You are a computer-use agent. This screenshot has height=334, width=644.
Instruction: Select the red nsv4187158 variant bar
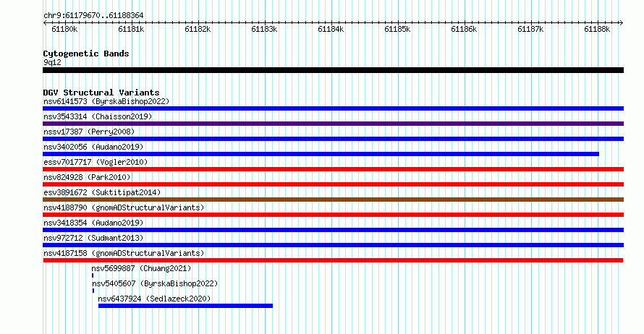[x=333, y=260]
